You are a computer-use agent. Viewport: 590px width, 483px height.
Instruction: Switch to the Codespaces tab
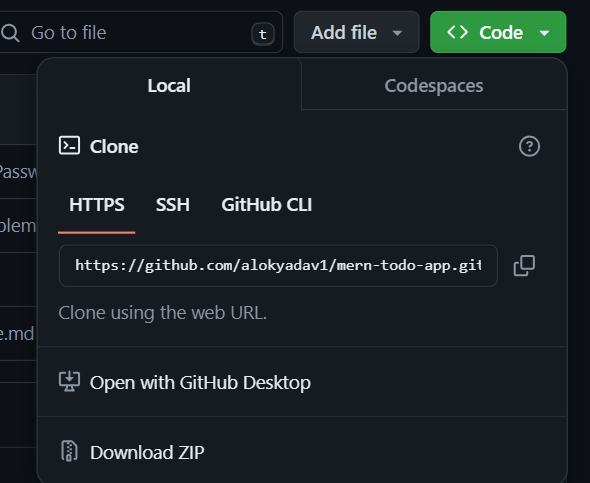[434, 85]
